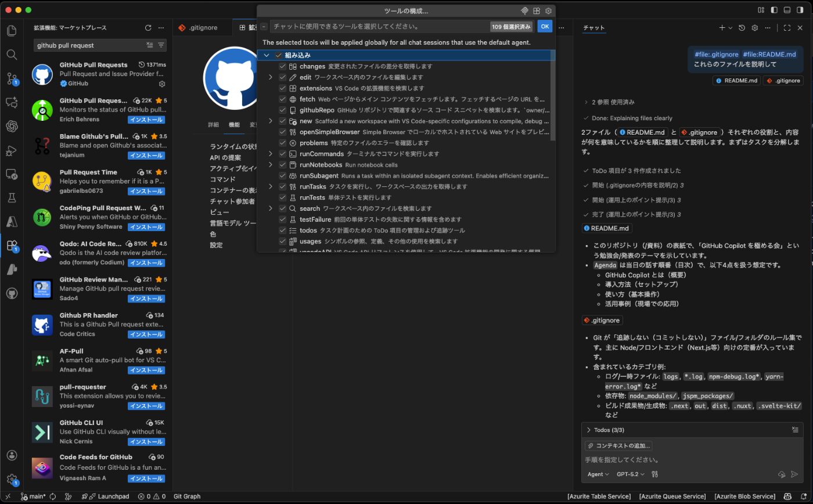
Task: Open the Run and Debug view
Action: (12, 150)
